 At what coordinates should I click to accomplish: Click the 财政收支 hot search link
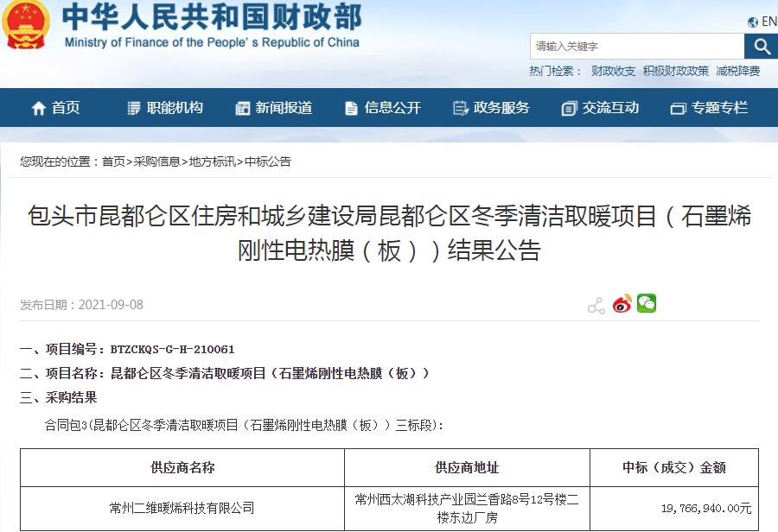(x=614, y=71)
